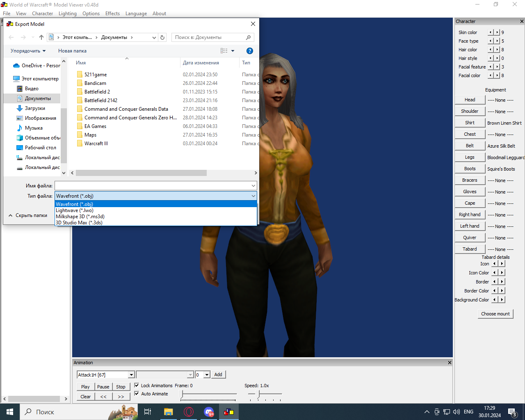Open the animation loop count dropdown
Viewport: 525px width, 420px height.
[x=207, y=375]
